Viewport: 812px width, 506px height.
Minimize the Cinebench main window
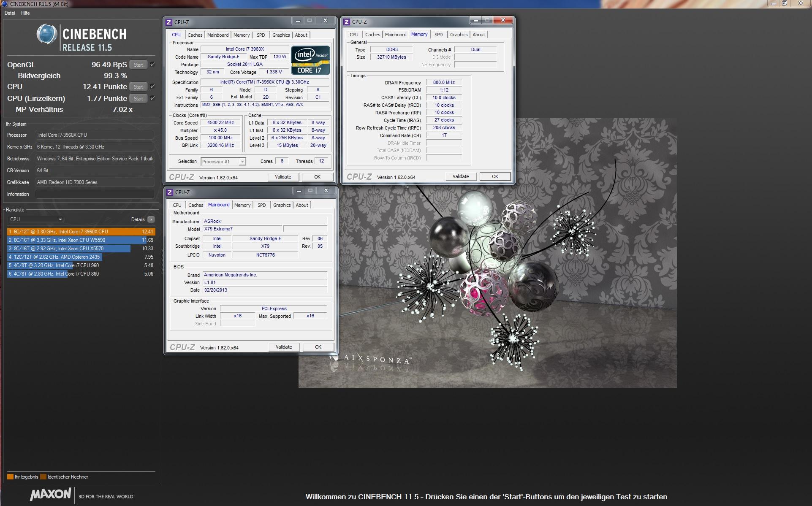pyautogui.click(x=774, y=3)
